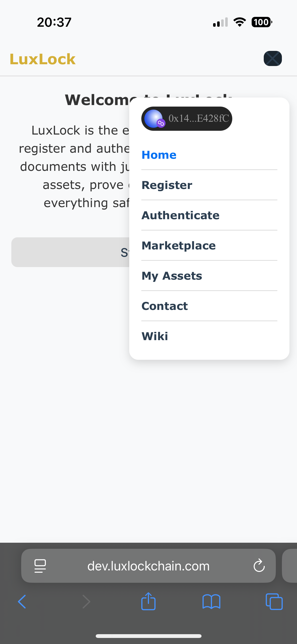Tap the Safari share icon

click(x=148, y=602)
